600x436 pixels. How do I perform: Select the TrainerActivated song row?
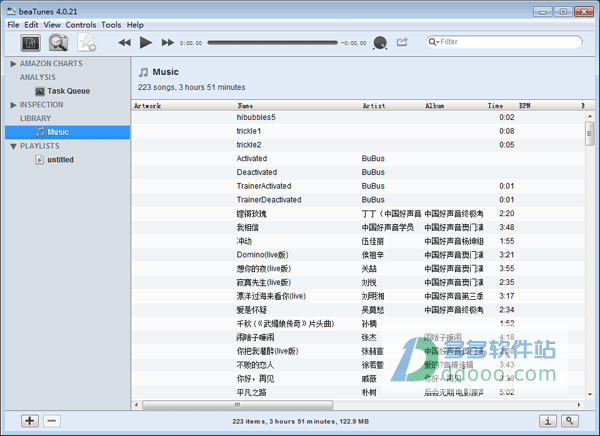tap(359, 186)
